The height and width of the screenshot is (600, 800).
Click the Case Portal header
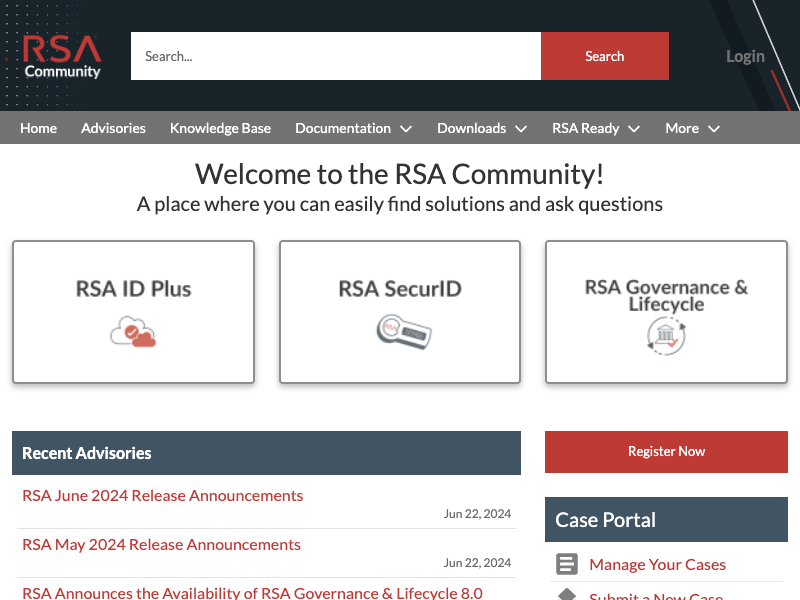click(x=666, y=519)
